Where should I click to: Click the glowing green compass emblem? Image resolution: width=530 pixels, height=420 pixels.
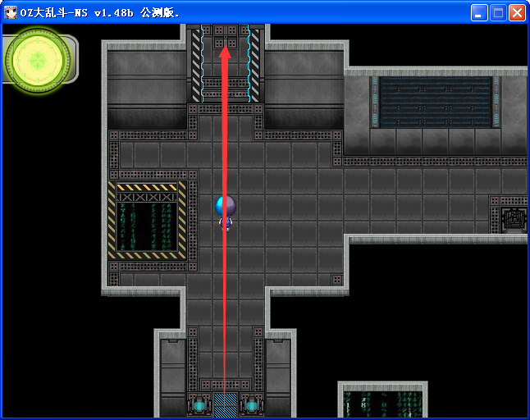(38, 60)
